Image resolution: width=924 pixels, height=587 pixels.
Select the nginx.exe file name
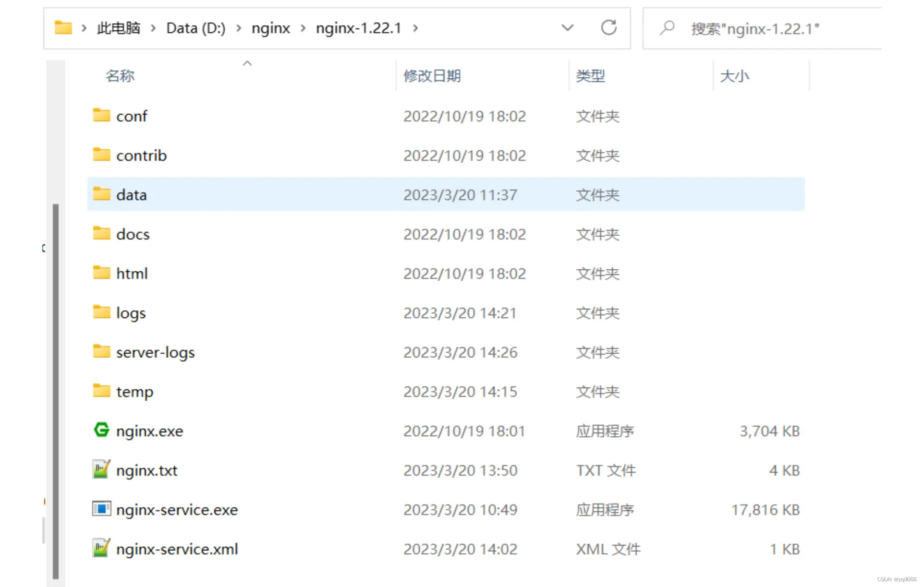coord(149,431)
